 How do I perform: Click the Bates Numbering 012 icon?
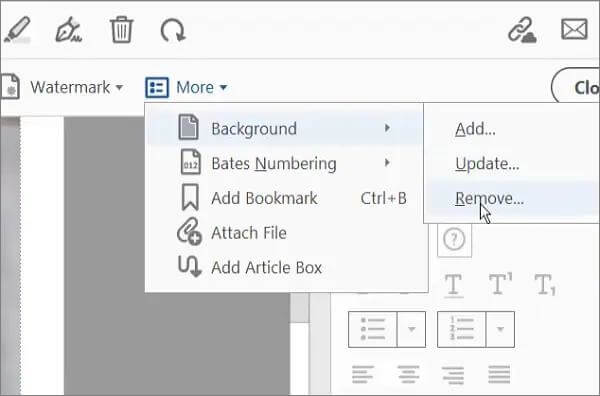pyautogui.click(x=191, y=162)
